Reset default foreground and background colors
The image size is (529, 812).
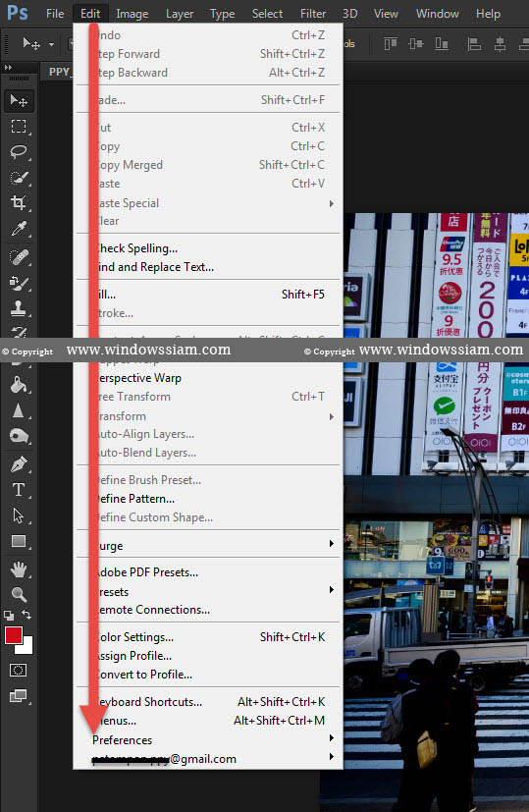click(9, 616)
